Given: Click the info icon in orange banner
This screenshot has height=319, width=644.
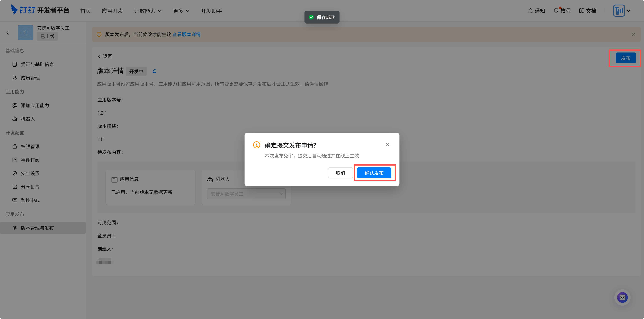Looking at the screenshot, I should point(99,34).
